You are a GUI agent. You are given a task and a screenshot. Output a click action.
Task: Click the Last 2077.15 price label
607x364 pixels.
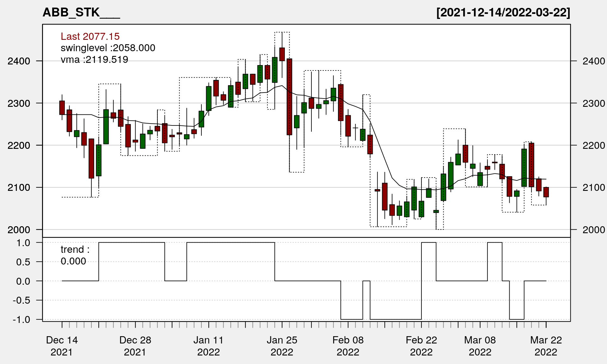[x=90, y=37]
